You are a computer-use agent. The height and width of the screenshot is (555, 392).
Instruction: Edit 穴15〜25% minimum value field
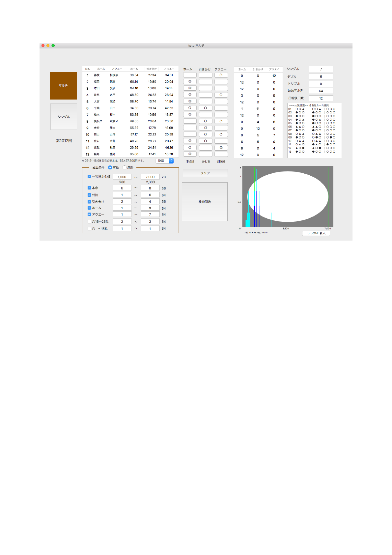click(x=122, y=221)
